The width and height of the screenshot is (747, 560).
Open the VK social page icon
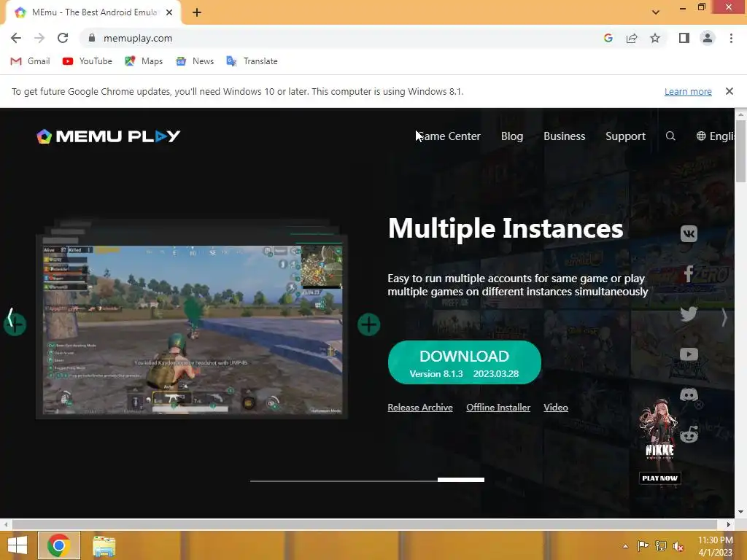689,234
